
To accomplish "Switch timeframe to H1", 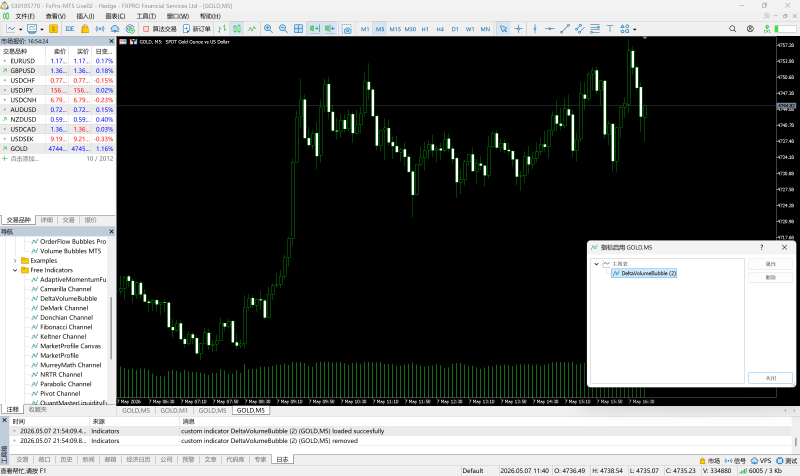I will [x=425, y=29].
